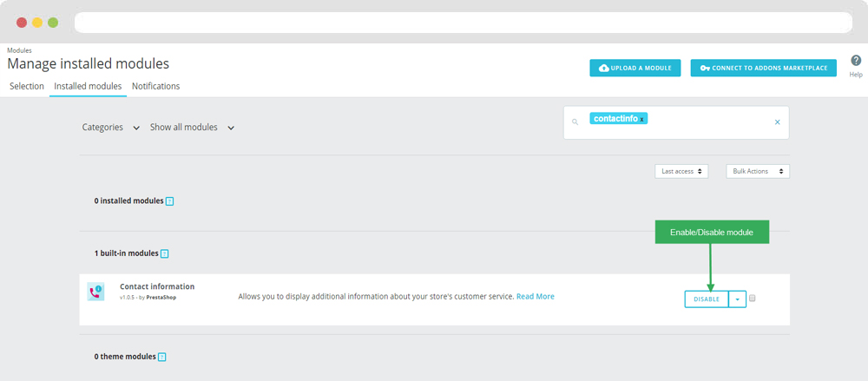The width and height of the screenshot is (868, 381).
Task: Open the Categories dropdown
Action: pyautogui.click(x=110, y=128)
